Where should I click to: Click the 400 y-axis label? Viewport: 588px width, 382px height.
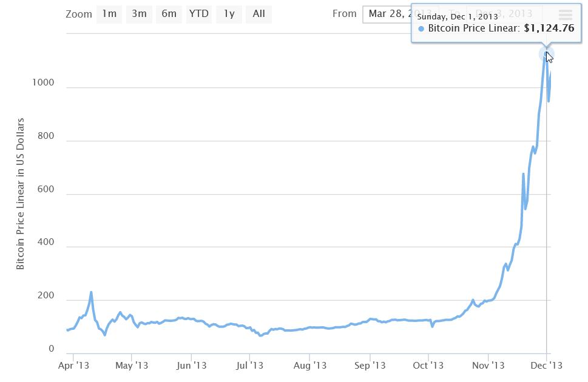(46, 242)
